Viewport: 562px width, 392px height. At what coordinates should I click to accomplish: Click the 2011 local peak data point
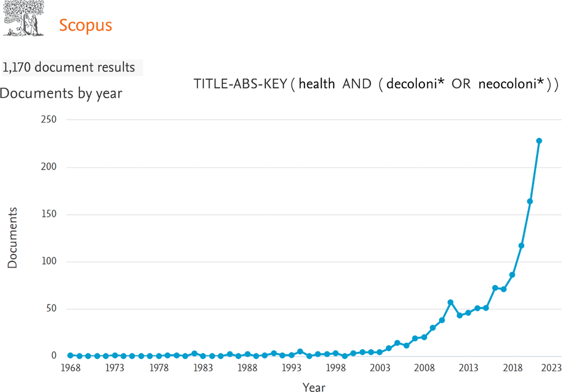pyautogui.click(x=451, y=302)
